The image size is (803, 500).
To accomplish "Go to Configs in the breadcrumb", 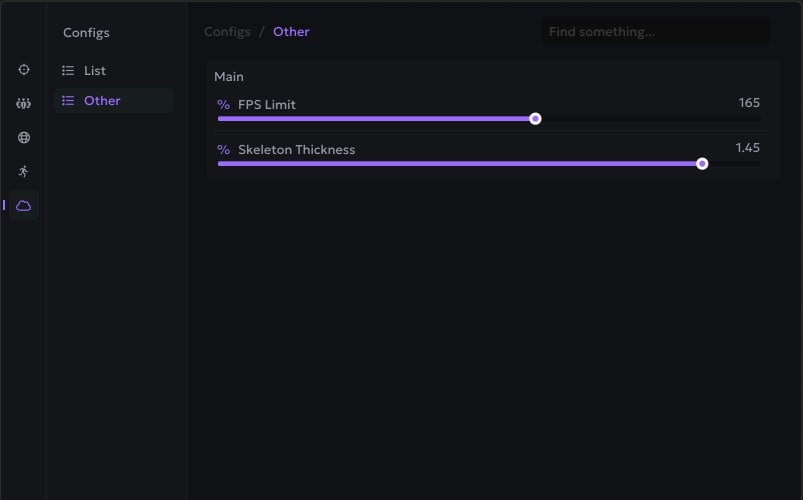I will coord(227,32).
